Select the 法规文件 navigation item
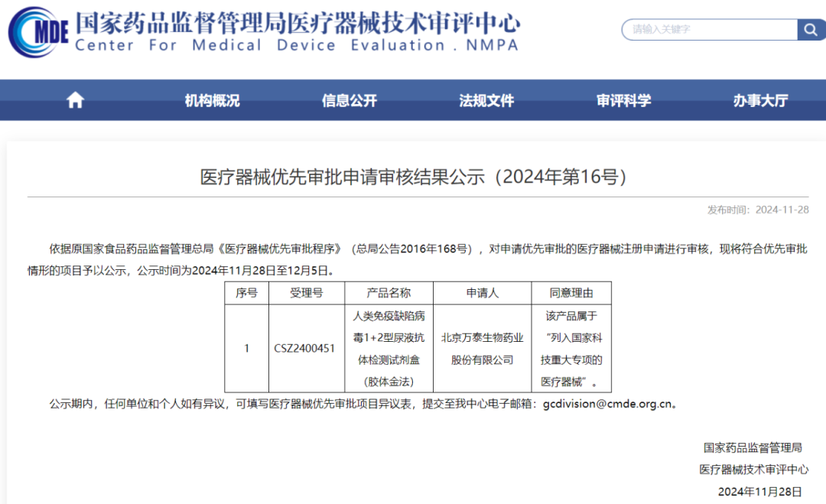This screenshot has width=826, height=504. point(486,100)
